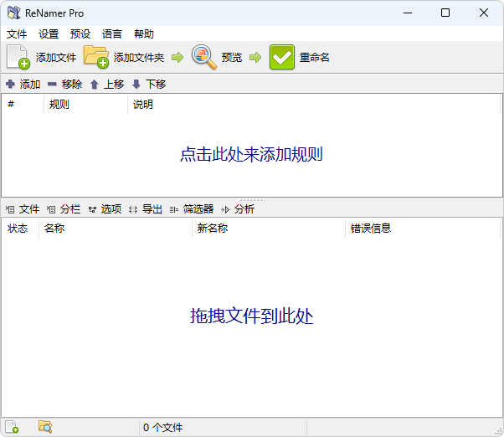Move rule up with 上移 arrow

tap(95, 85)
